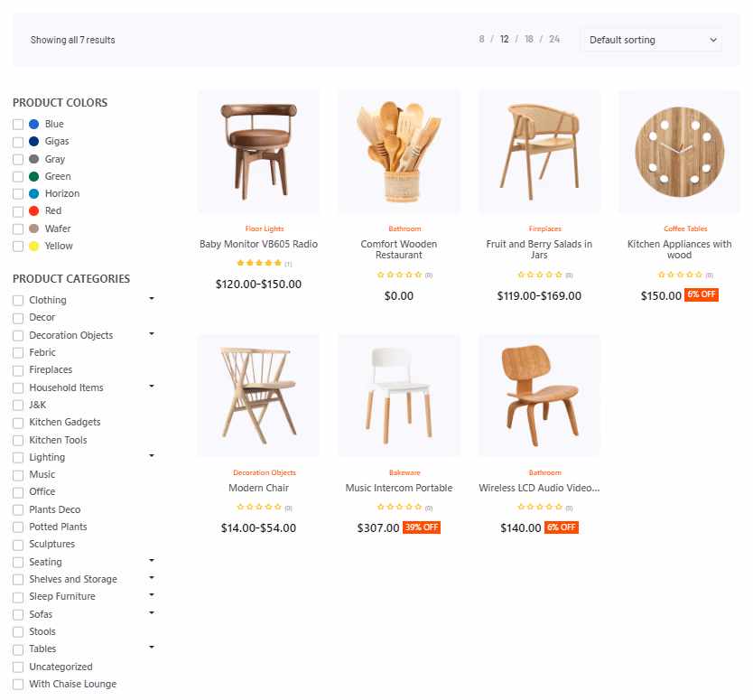Open Comfort Wooden Restaurant product thumbnail
Viewport: 753px width, 700px height.
[x=398, y=151]
